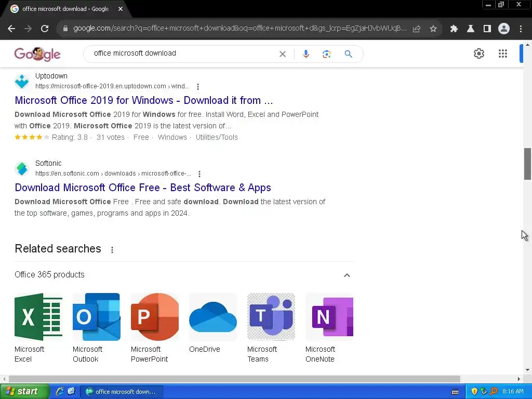Click the Uptodown URL breadcrumb
Image resolution: width=532 pixels, height=399 pixels.
click(112, 86)
